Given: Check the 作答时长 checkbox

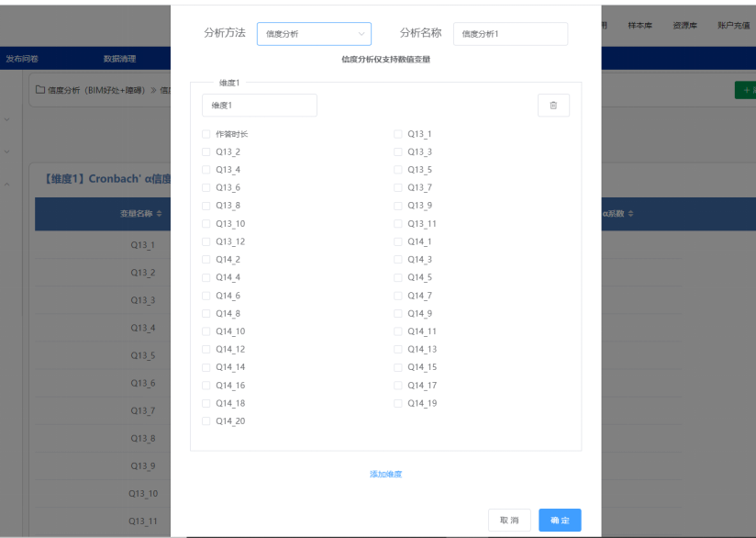Looking at the screenshot, I should pyautogui.click(x=206, y=134).
